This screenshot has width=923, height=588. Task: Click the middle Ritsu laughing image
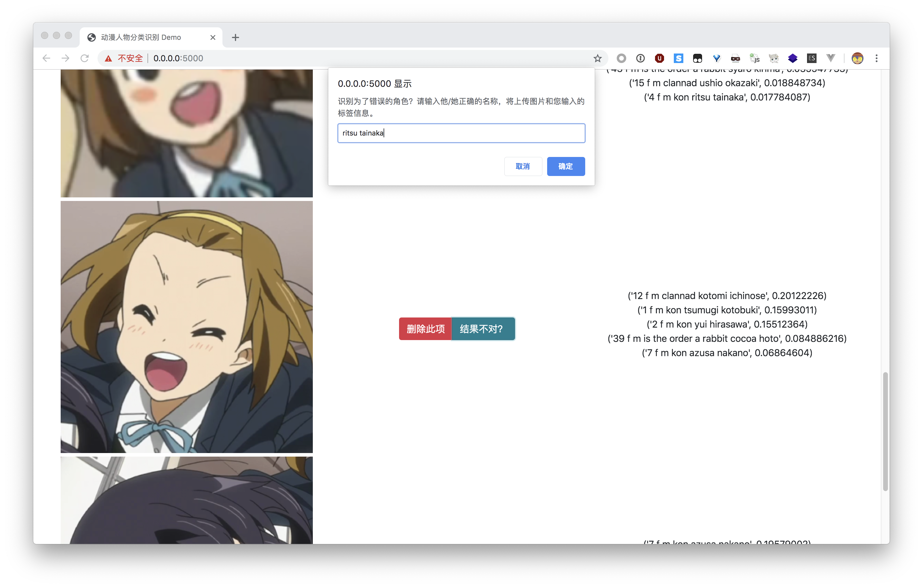pos(187,327)
